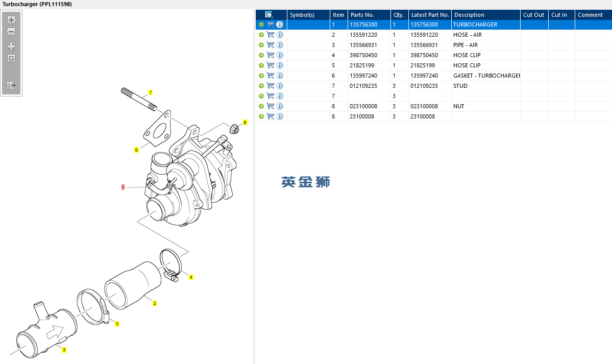The image size is (612, 364).
Task: Open info icon for NUT 023100008
Action: click(x=280, y=106)
